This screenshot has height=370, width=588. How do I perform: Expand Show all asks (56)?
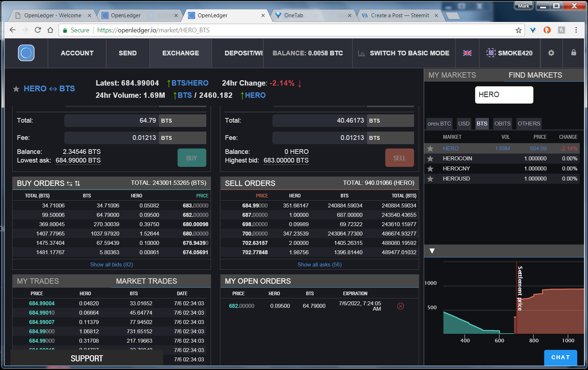pos(320,265)
